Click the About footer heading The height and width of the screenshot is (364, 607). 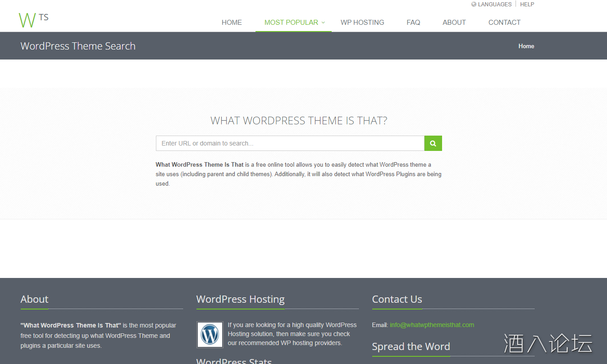click(x=34, y=299)
